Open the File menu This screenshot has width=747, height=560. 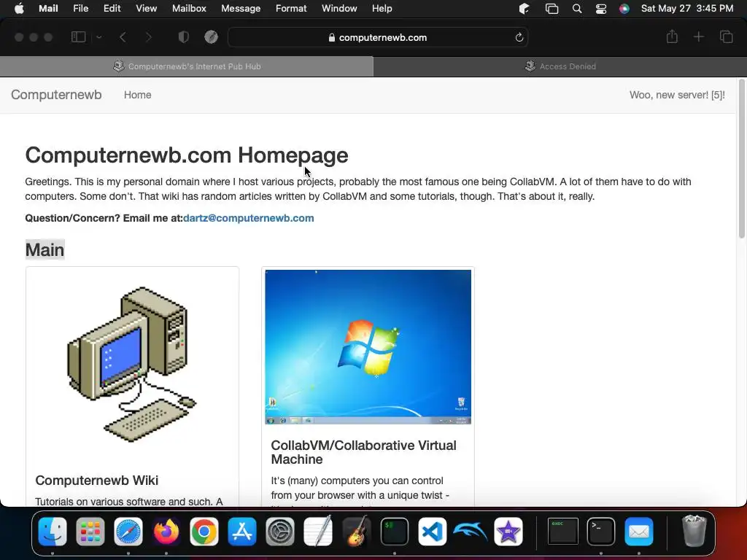tap(80, 9)
